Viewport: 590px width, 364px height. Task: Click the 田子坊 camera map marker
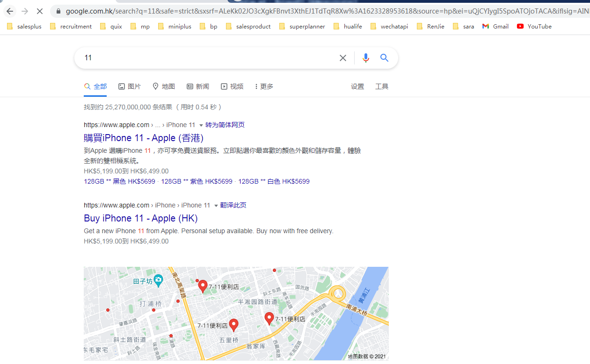(159, 280)
